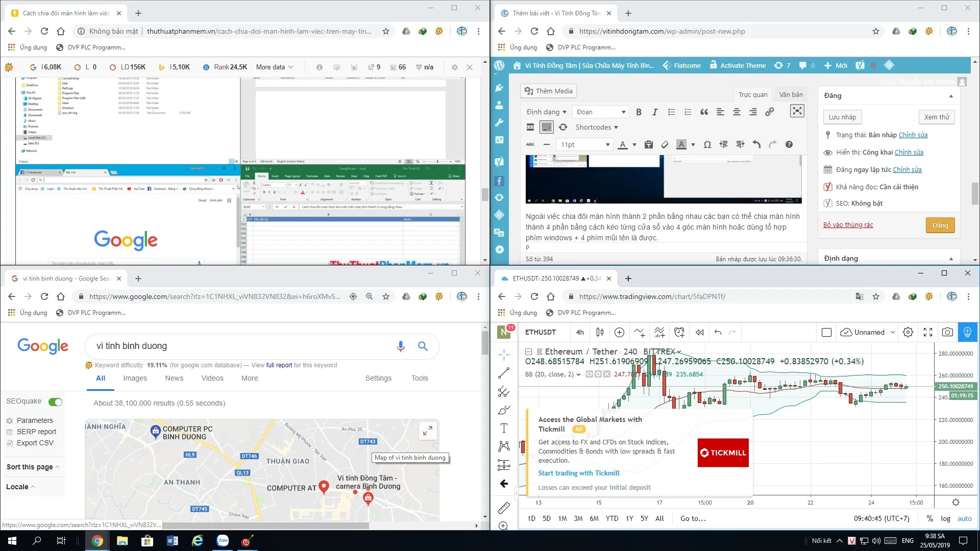Open the 11pt font size dropdown
980x551 pixels.
[584, 145]
